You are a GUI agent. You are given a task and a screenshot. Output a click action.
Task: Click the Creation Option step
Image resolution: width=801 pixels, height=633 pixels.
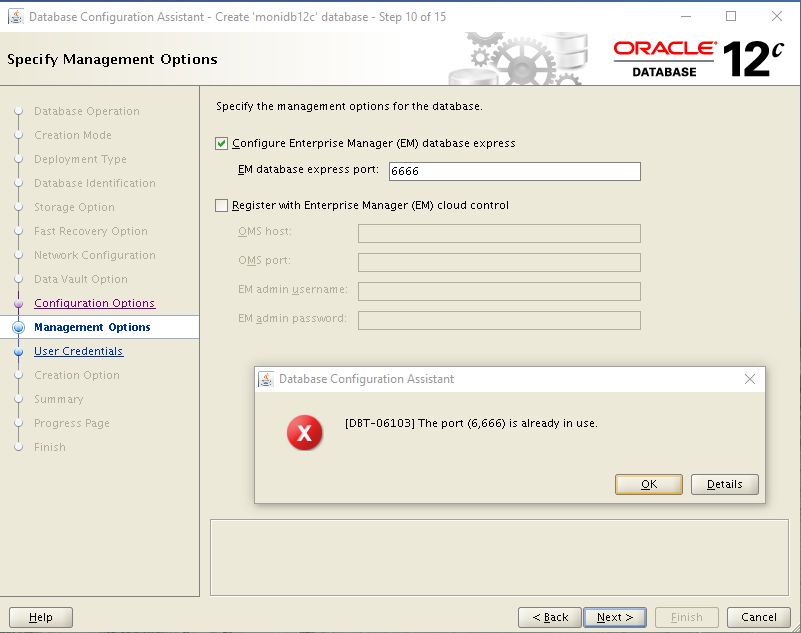77,375
